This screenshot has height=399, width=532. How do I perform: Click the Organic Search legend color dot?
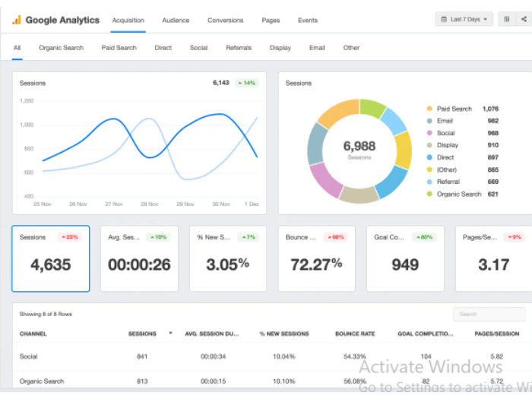429,194
